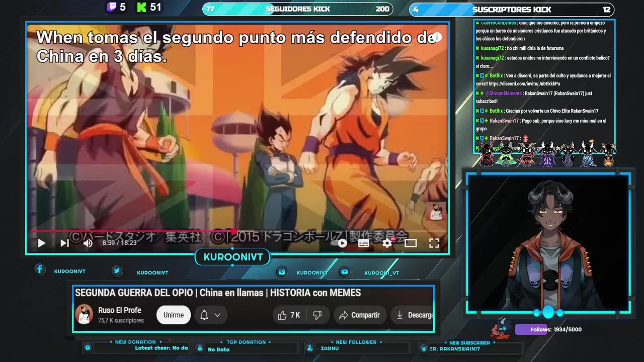Screen dimensions: 644x362
Task: Play the YouTube video
Action: (41, 243)
